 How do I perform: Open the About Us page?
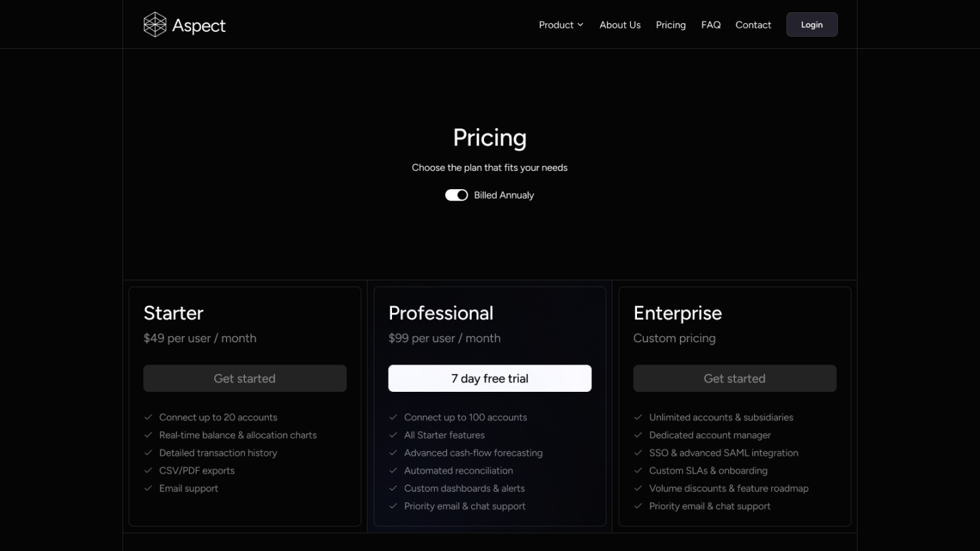click(620, 25)
